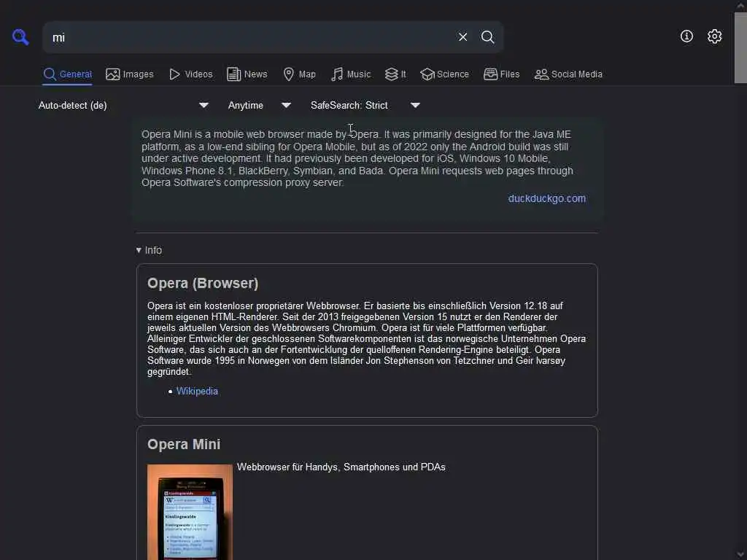The width and height of the screenshot is (747, 560).
Task: Switch to the Images tab
Action: (130, 74)
